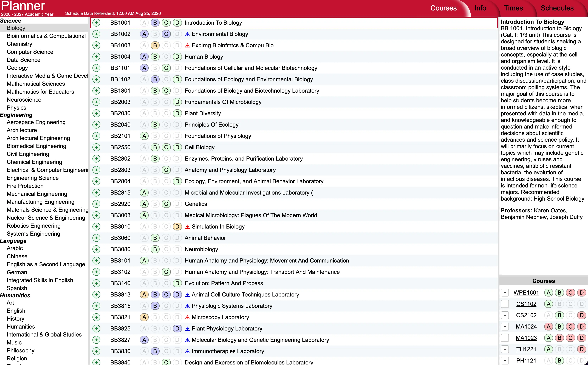Open MA1024 course link
This screenshot has height=365, width=588.
click(x=526, y=327)
